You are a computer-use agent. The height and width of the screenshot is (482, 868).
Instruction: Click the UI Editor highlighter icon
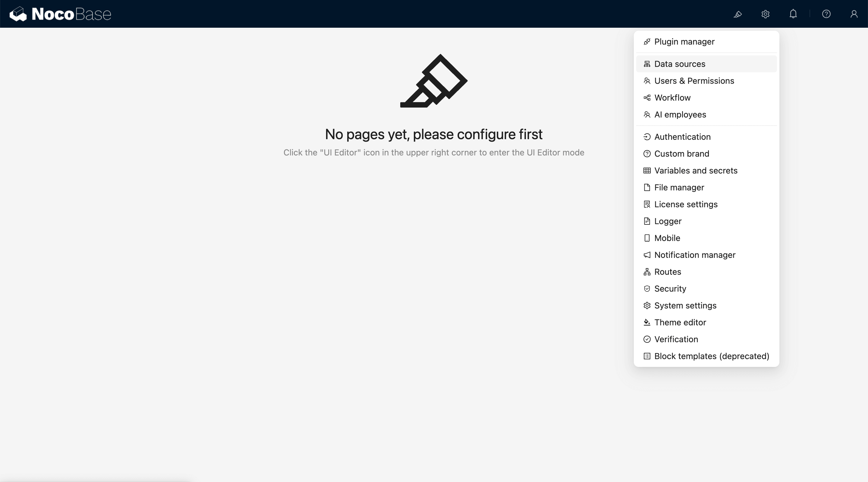tap(737, 14)
